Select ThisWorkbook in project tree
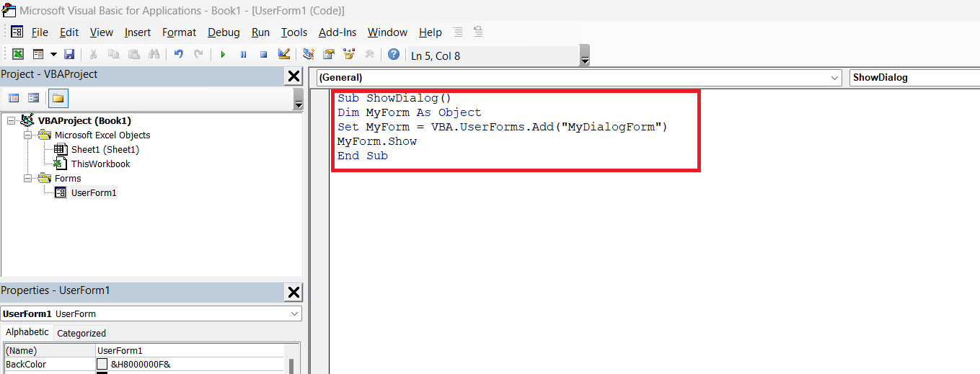The width and height of the screenshot is (980, 374). coord(100,164)
